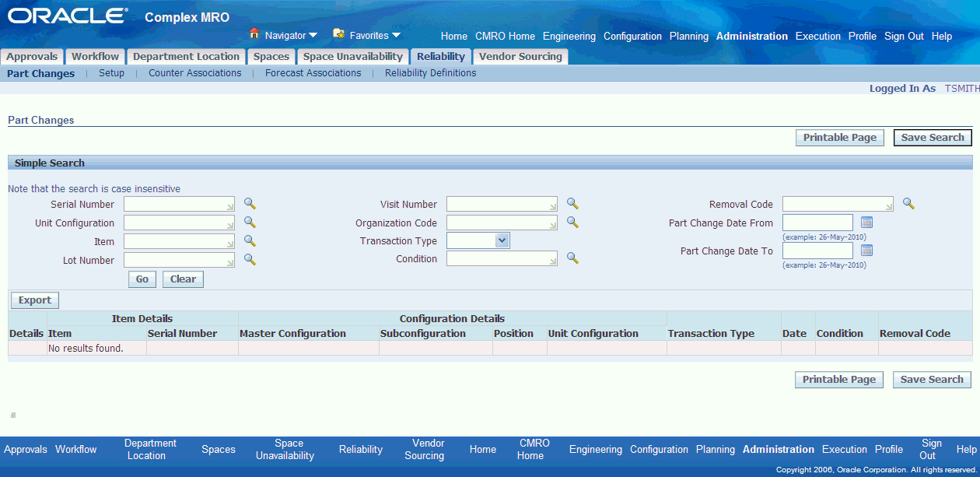Switch to the Approvals tab
980x477 pixels.
click(x=32, y=57)
